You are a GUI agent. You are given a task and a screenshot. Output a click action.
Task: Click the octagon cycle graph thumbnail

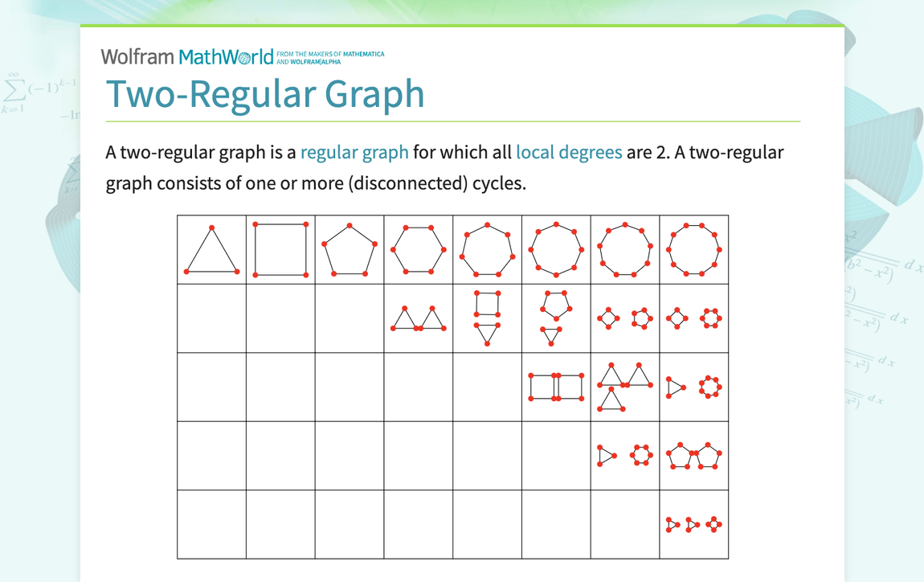pyautogui.click(x=556, y=249)
